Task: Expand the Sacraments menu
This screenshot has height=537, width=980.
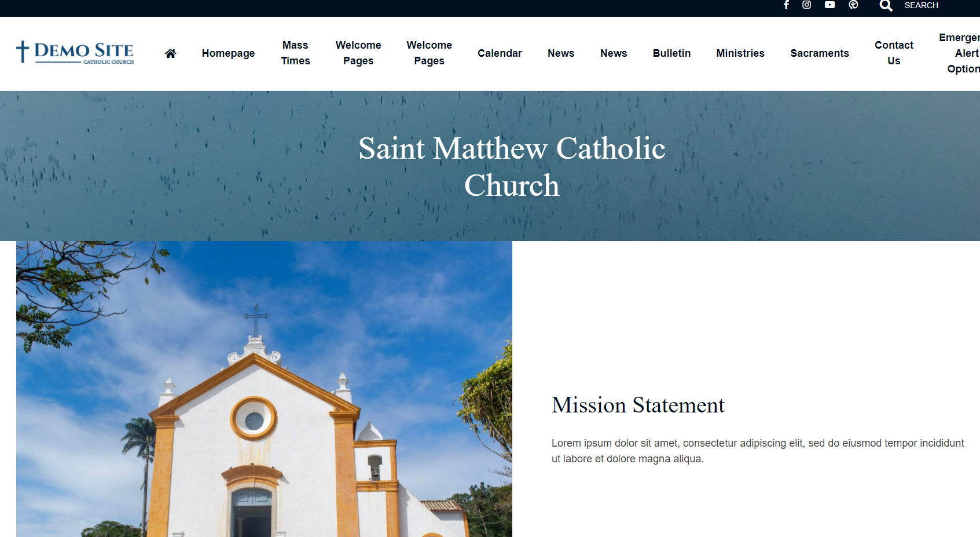Action: [x=819, y=53]
